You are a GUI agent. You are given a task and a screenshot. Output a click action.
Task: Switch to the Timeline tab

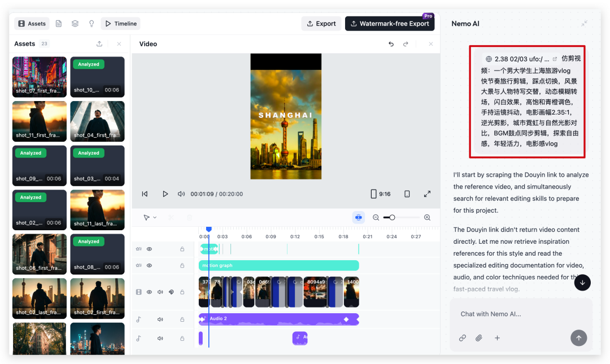120,24
